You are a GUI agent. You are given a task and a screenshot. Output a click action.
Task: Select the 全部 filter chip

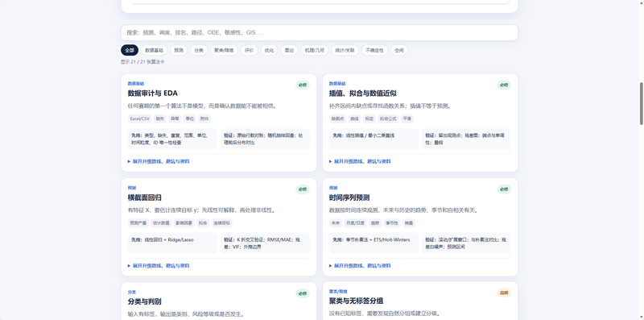click(130, 50)
